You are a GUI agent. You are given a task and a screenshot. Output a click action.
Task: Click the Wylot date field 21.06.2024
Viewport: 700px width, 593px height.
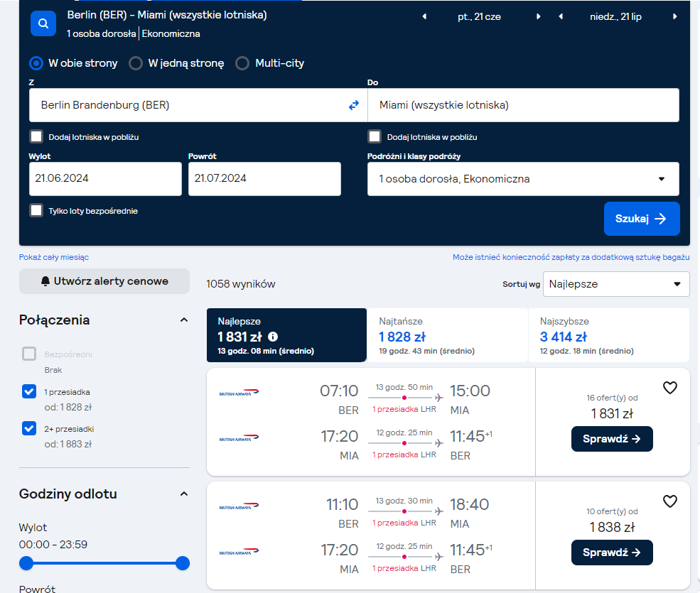105,179
